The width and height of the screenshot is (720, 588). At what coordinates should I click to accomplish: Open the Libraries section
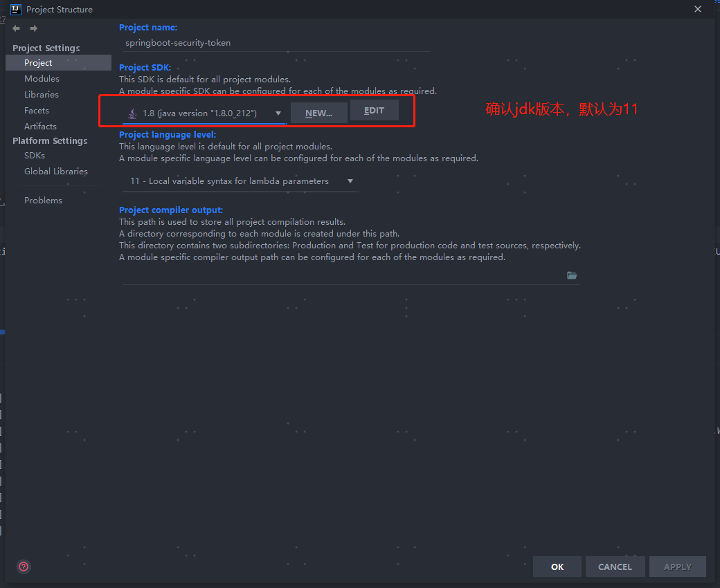coord(42,95)
